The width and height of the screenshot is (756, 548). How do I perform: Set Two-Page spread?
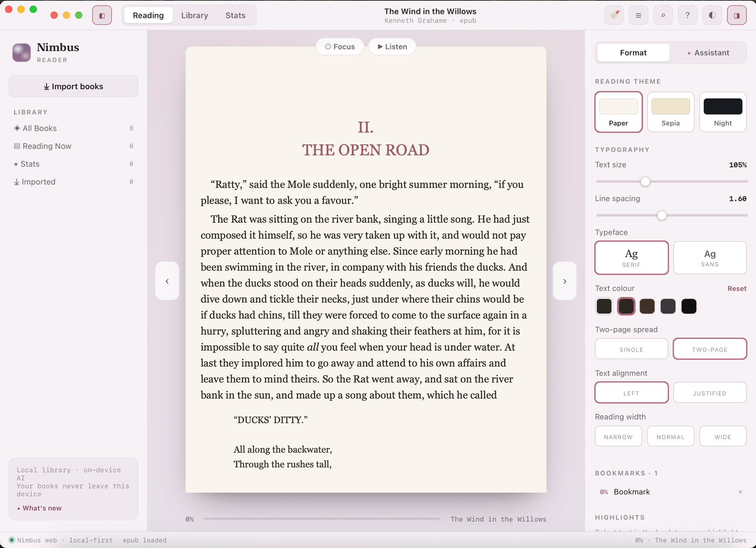point(710,349)
